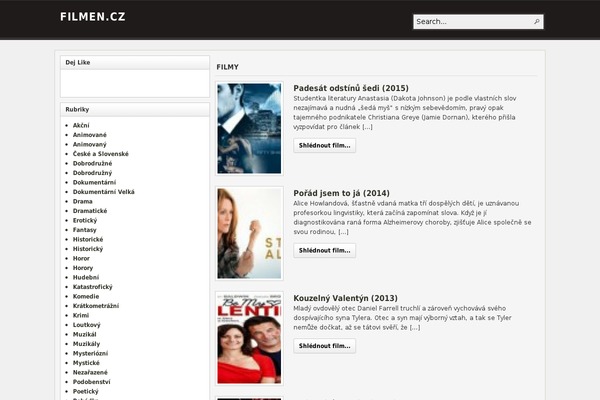Image resolution: width=600 pixels, height=400 pixels.
Task: Click the Rubriky widget header
Action: tap(135, 109)
